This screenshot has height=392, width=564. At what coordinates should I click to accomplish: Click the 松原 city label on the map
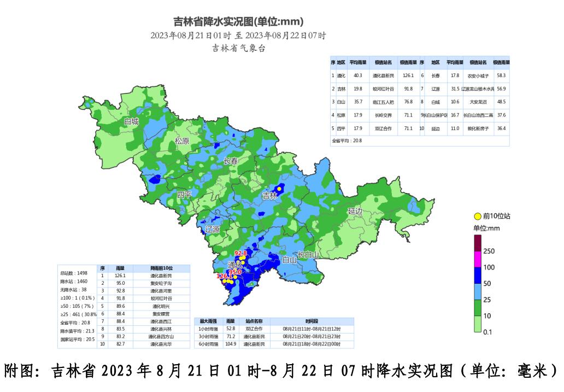(182, 141)
